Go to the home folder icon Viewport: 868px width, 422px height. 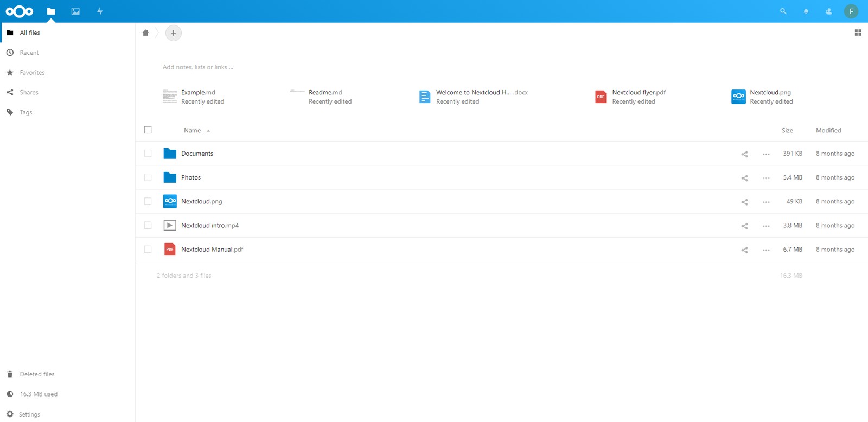145,33
